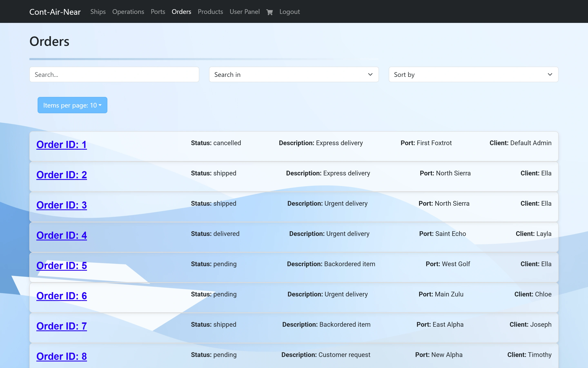The image size is (588, 368).
Task: Open Order ID: 7 link
Action: click(x=61, y=326)
